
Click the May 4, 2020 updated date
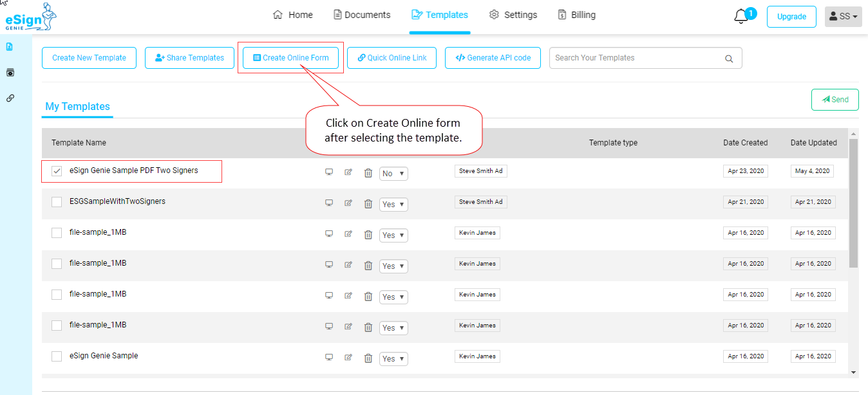tap(813, 171)
